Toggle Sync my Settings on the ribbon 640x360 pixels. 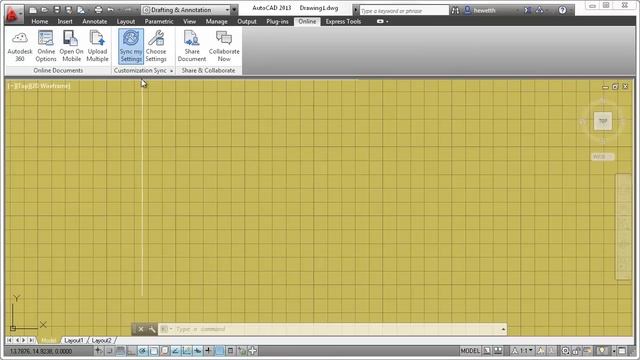coord(131,46)
